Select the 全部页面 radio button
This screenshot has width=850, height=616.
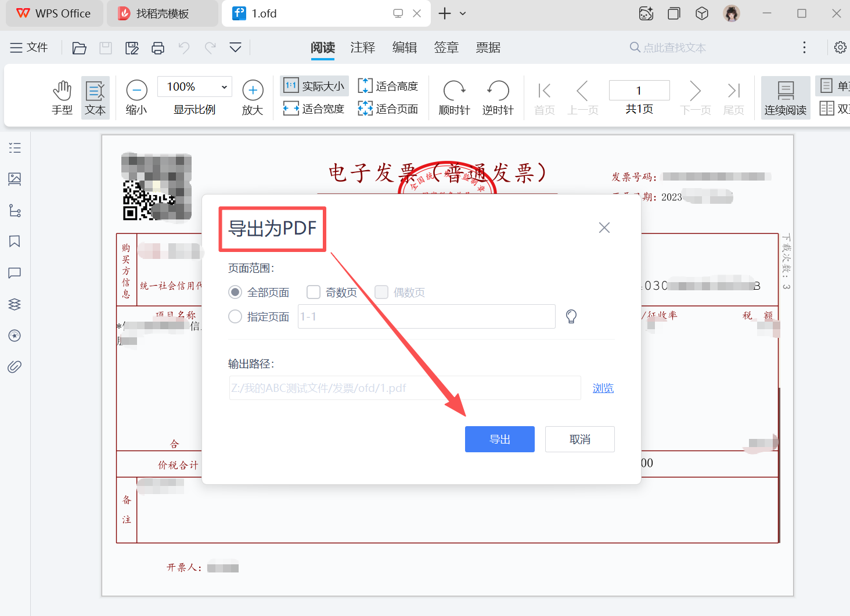click(235, 292)
